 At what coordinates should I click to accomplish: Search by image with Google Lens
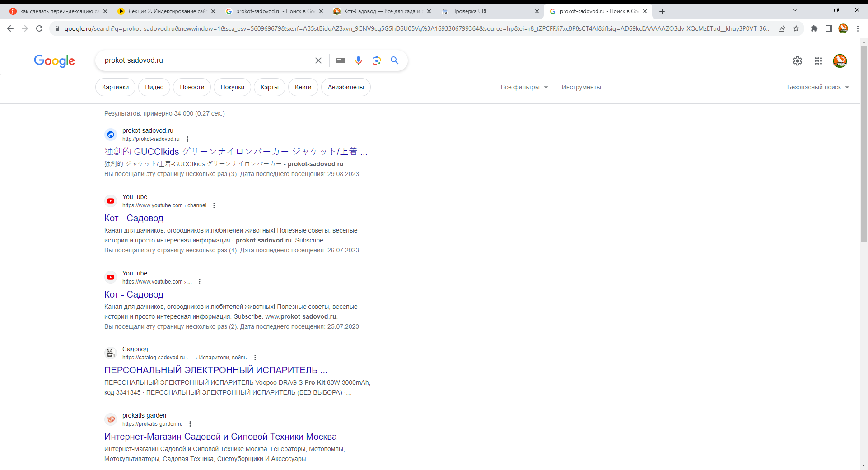click(x=377, y=60)
